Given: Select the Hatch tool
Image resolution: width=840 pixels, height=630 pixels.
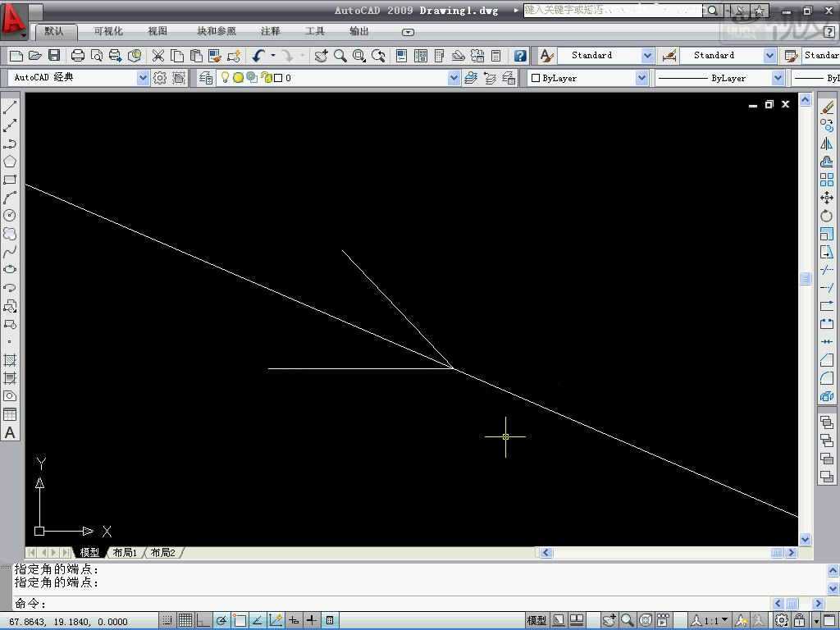Looking at the screenshot, I should (10, 360).
